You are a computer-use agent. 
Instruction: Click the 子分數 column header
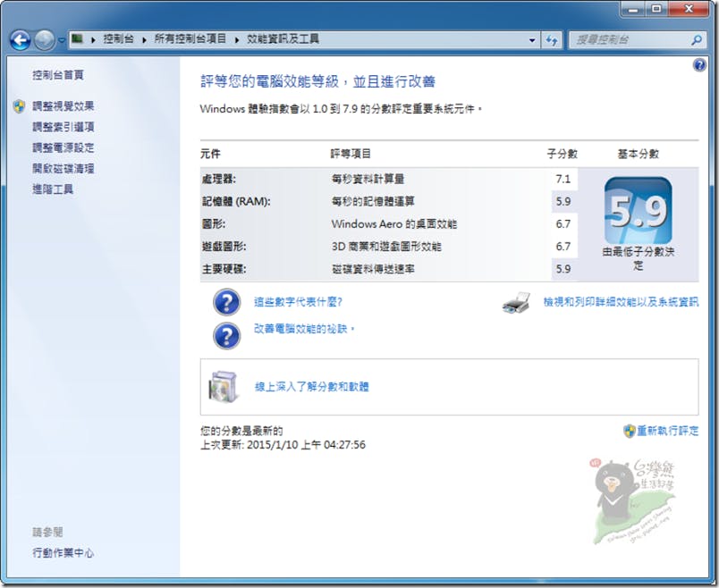(x=563, y=154)
